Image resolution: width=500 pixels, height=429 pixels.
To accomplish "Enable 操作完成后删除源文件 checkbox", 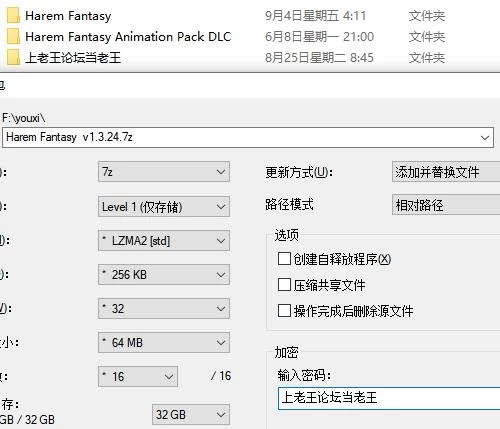I will coord(284,311).
